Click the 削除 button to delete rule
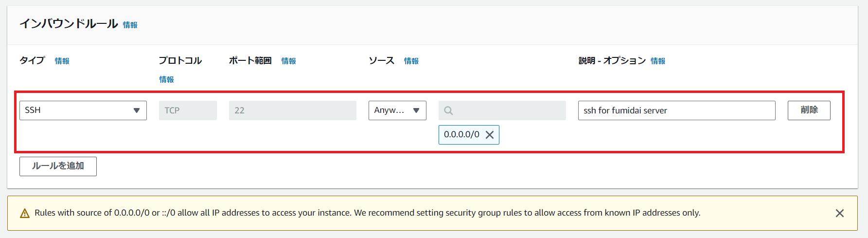Viewport: 868px width, 238px height. click(809, 110)
